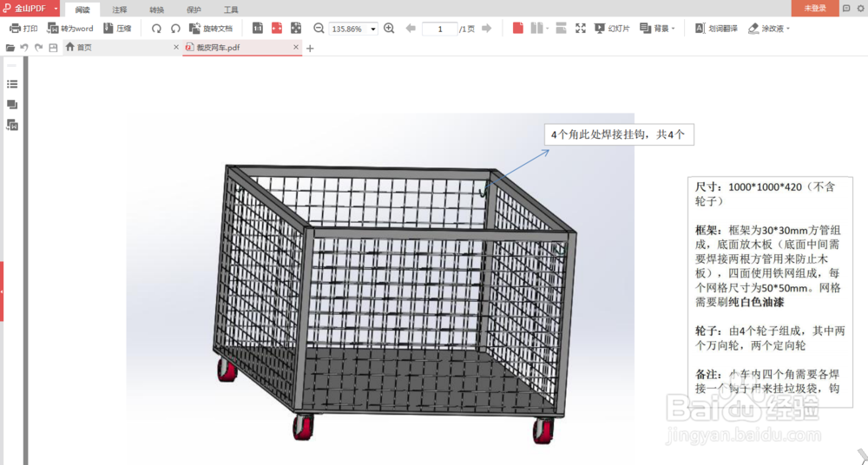The image size is (868, 465).
Task: Open 涂改液 correction fluid dropdown
Action: coord(769,29)
